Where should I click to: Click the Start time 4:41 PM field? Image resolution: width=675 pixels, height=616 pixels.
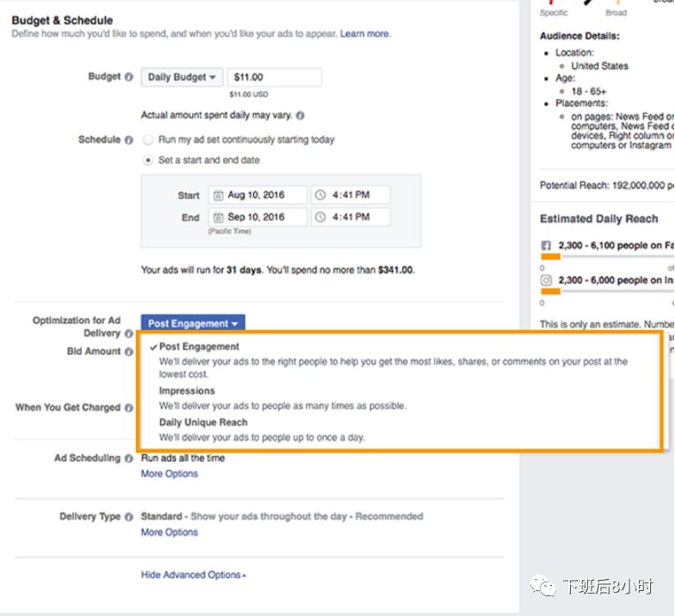[x=351, y=195]
